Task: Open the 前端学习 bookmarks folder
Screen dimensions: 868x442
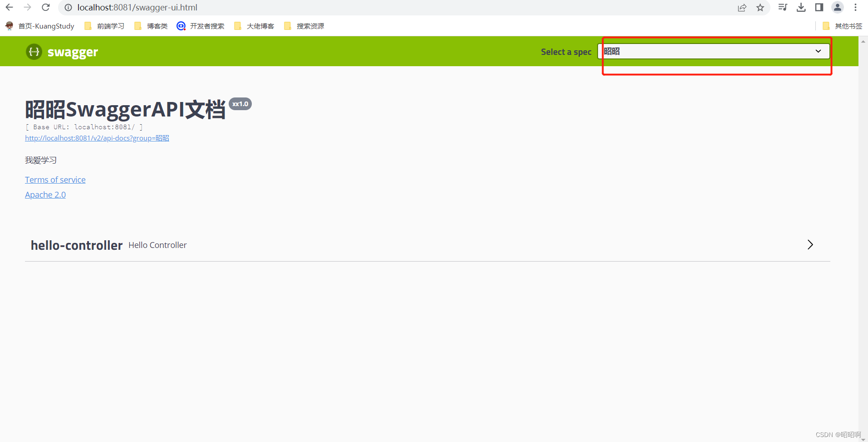Action: pos(103,26)
